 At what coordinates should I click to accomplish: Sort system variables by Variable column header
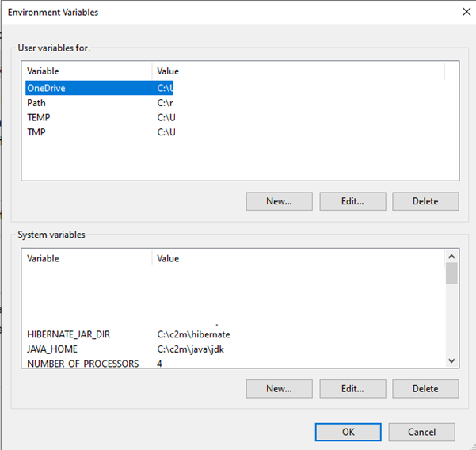pyautogui.click(x=89, y=258)
